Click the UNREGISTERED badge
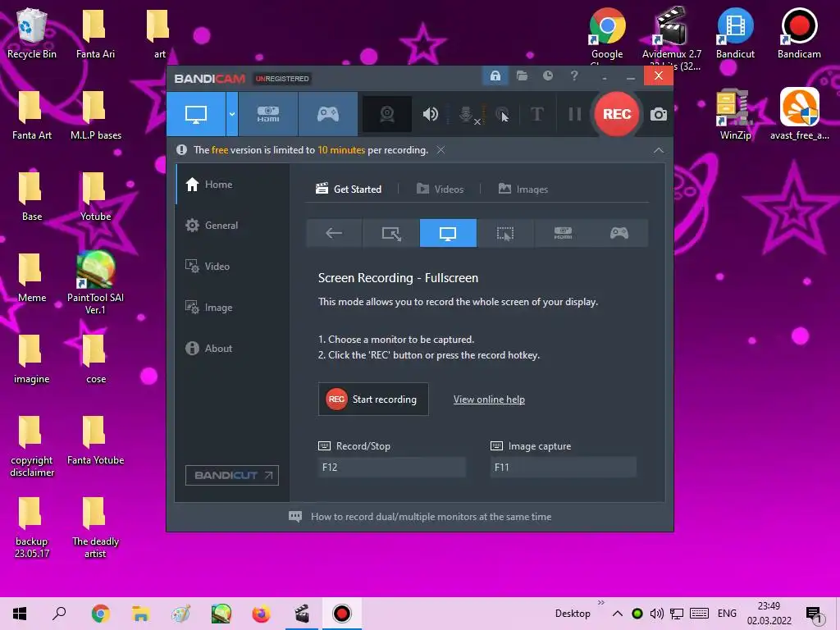The width and height of the screenshot is (840, 630). pos(282,79)
